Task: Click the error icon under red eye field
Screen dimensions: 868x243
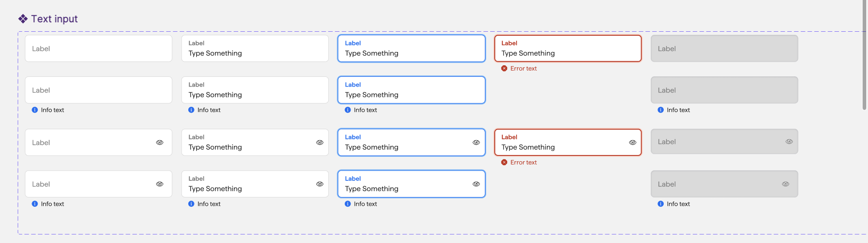Action: click(504, 162)
